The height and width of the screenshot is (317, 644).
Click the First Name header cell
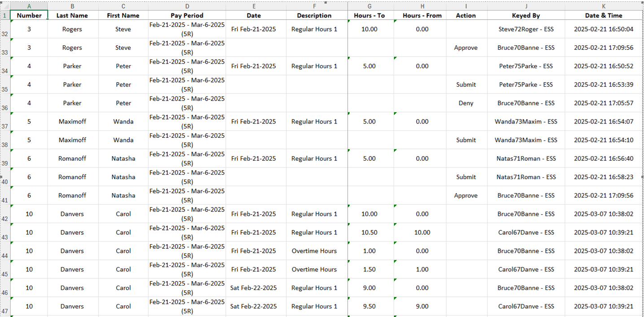123,15
